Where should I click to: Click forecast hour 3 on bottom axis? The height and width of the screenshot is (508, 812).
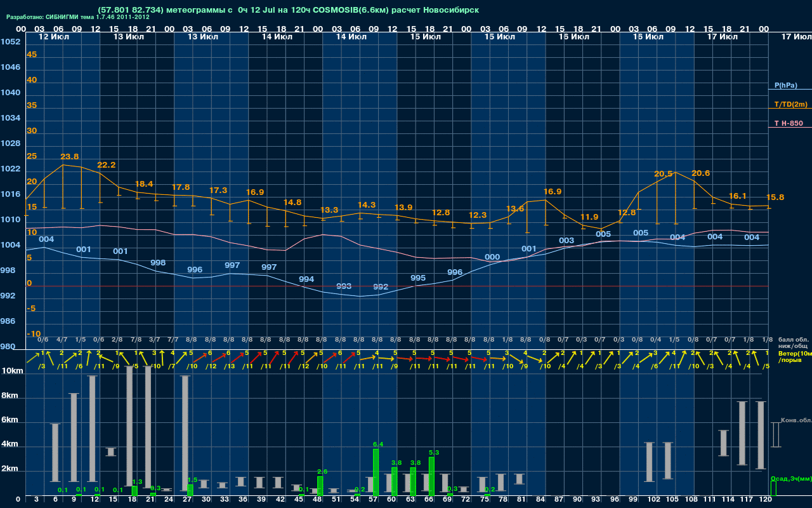(x=36, y=500)
